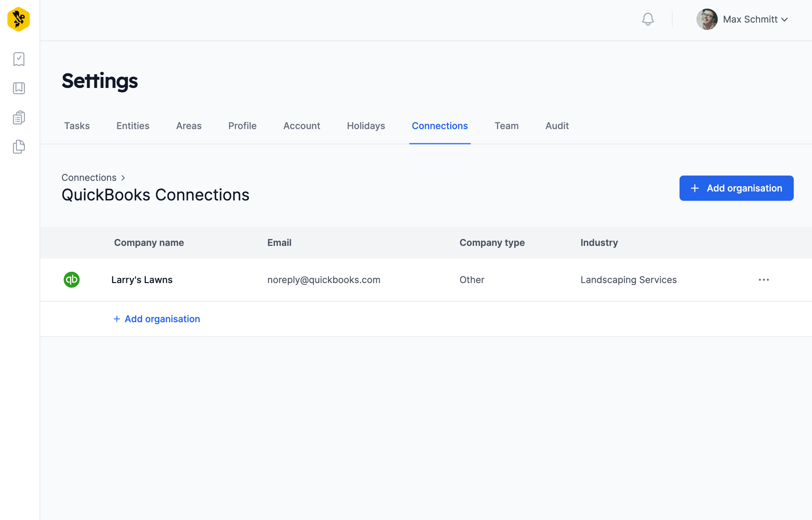This screenshot has height=520, width=812.
Task: Expand the Max Schmitt user menu chevron
Action: pyautogui.click(x=785, y=20)
